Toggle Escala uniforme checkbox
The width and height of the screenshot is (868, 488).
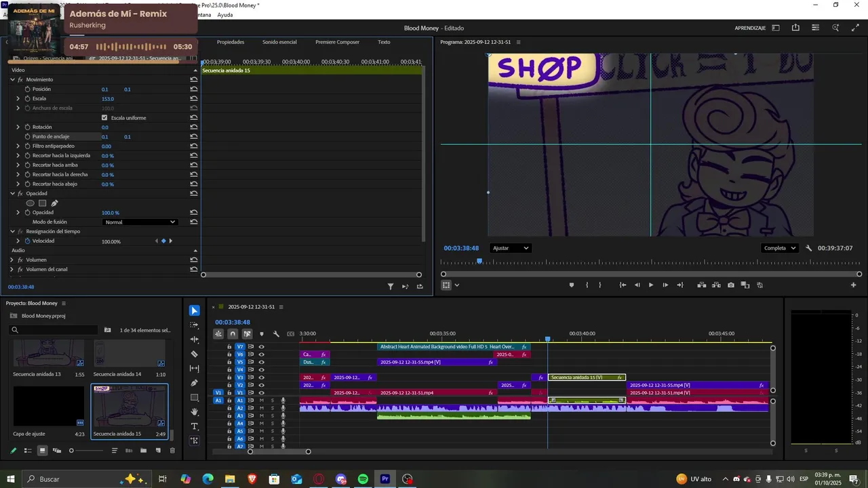pos(104,117)
